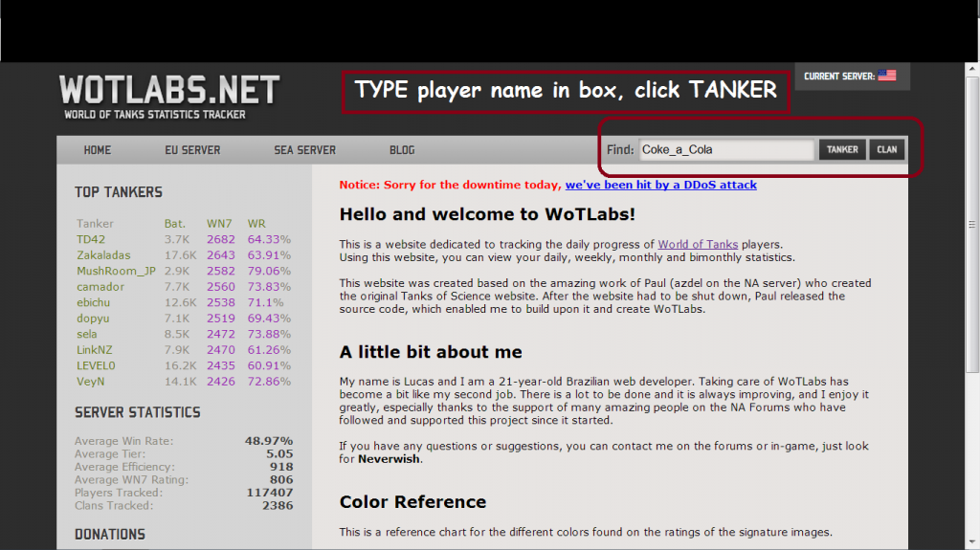The image size is (980, 550).
Task: Open the HOME nav item
Action: pyautogui.click(x=97, y=150)
